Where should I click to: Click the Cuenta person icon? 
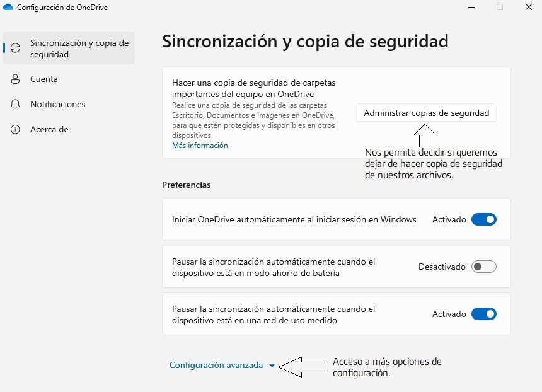point(15,79)
